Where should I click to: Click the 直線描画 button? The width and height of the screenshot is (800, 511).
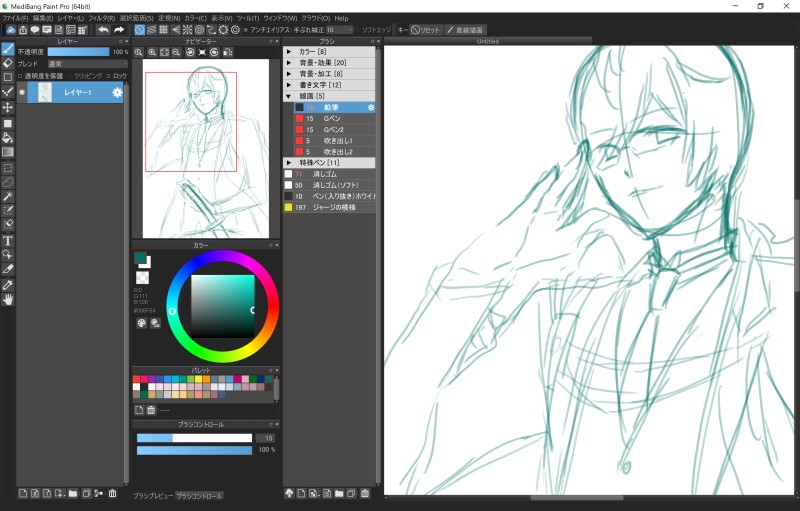click(465, 30)
